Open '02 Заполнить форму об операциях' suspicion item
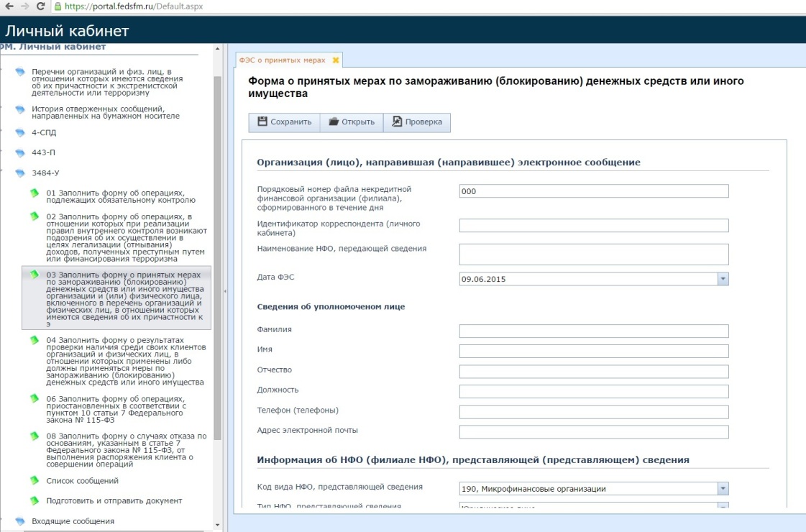The image size is (806, 532). (x=127, y=237)
